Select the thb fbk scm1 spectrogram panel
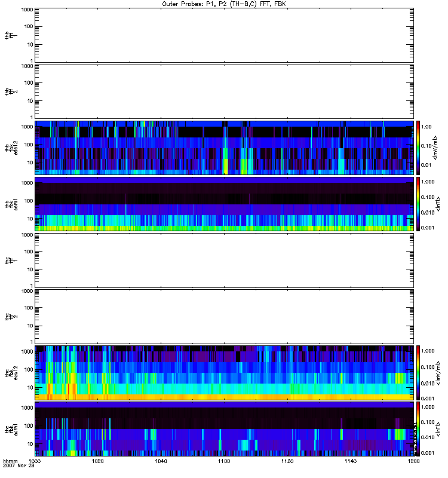 pos(224,204)
